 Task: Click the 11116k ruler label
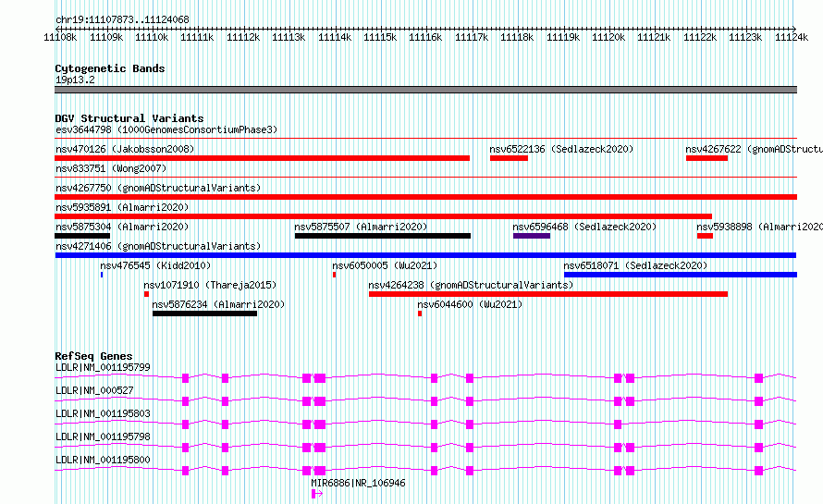click(x=425, y=38)
